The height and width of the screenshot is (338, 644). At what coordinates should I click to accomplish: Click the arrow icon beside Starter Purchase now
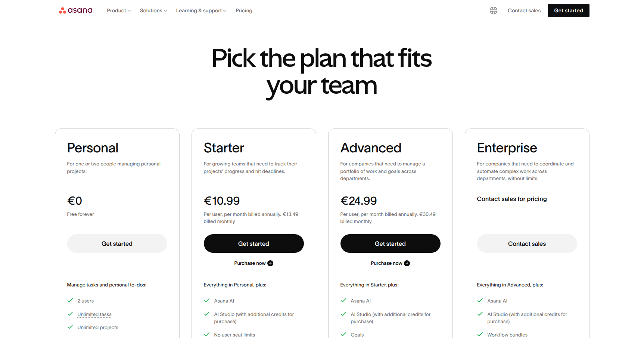pos(270,263)
